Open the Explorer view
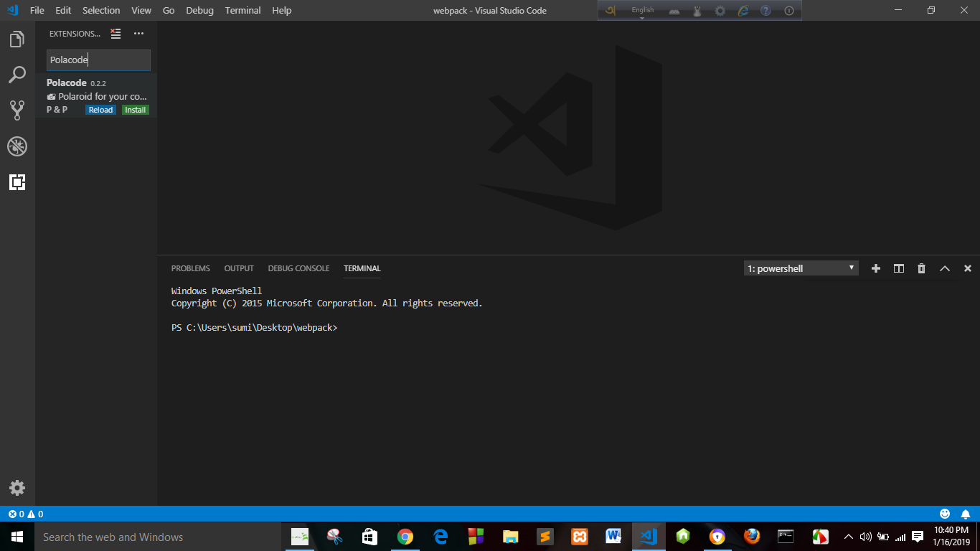 click(x=17, y=39)
